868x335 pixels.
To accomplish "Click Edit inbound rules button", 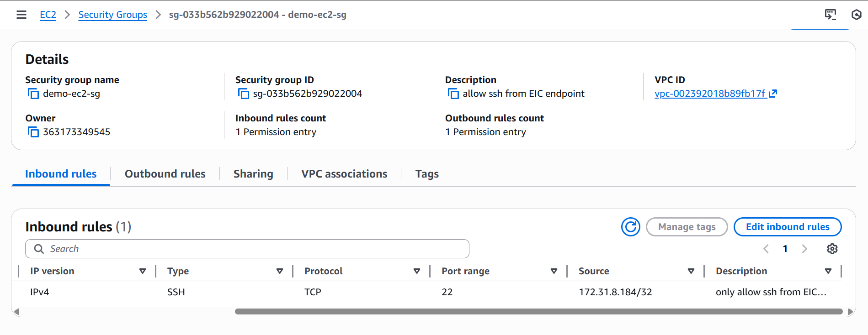I will (x=787, y=227).
